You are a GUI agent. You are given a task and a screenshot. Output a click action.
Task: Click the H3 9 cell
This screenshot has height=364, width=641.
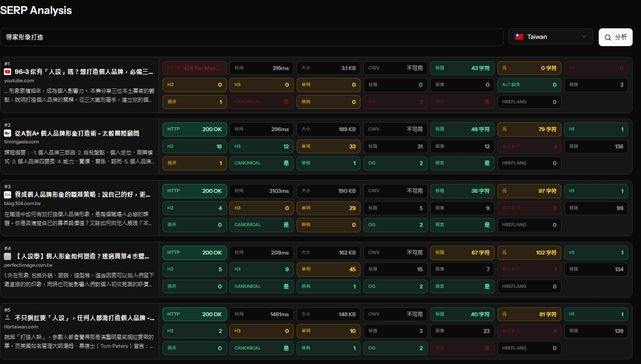[262, 270]
